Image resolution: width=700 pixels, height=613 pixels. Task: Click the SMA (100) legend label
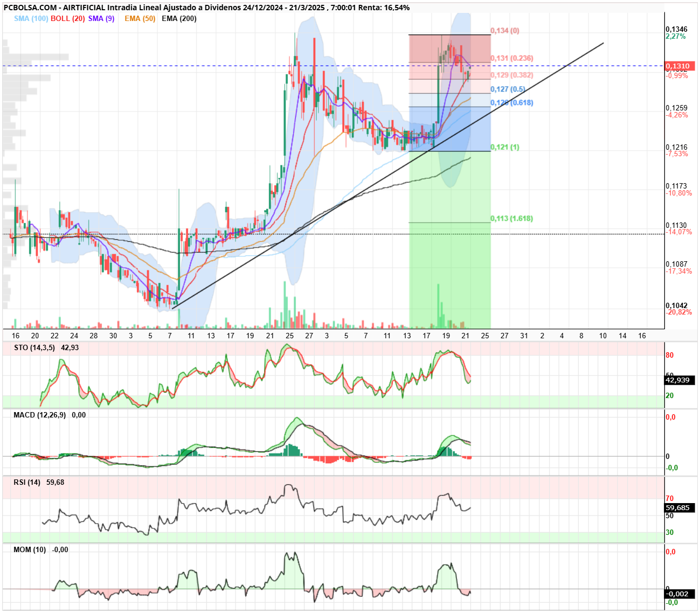click(31, 18)
